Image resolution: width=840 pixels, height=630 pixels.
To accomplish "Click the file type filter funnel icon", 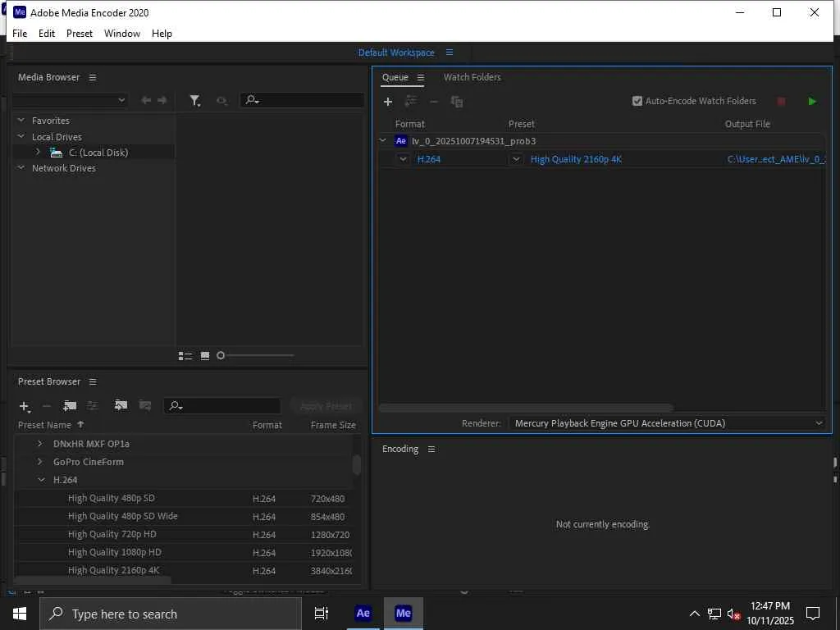I will pyautogui.click(x=195, y=101).
